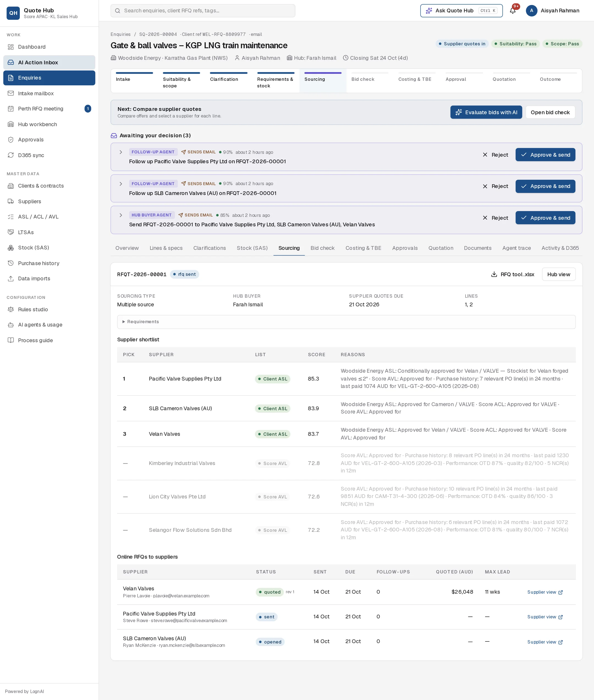Open Clients & contracts
The image size is (594, 700).
(x=49, y=186)
